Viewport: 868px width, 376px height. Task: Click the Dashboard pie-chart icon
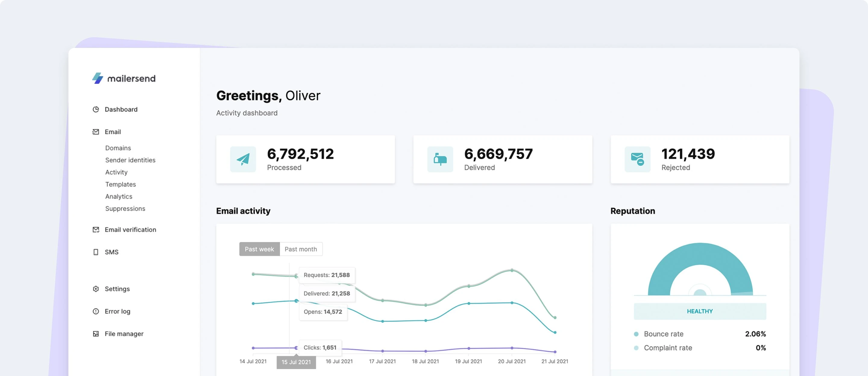coord(96,109)
